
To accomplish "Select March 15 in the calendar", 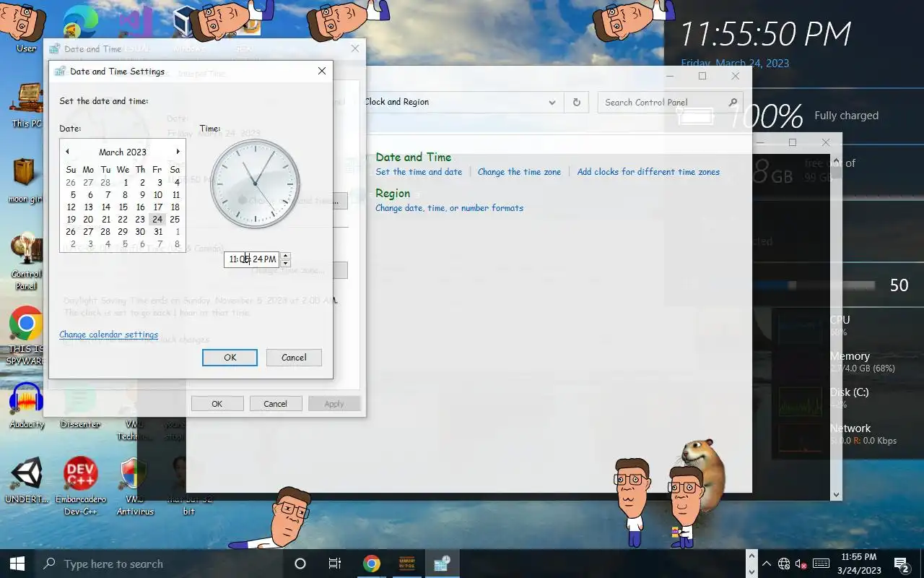I will coord(123,207).
